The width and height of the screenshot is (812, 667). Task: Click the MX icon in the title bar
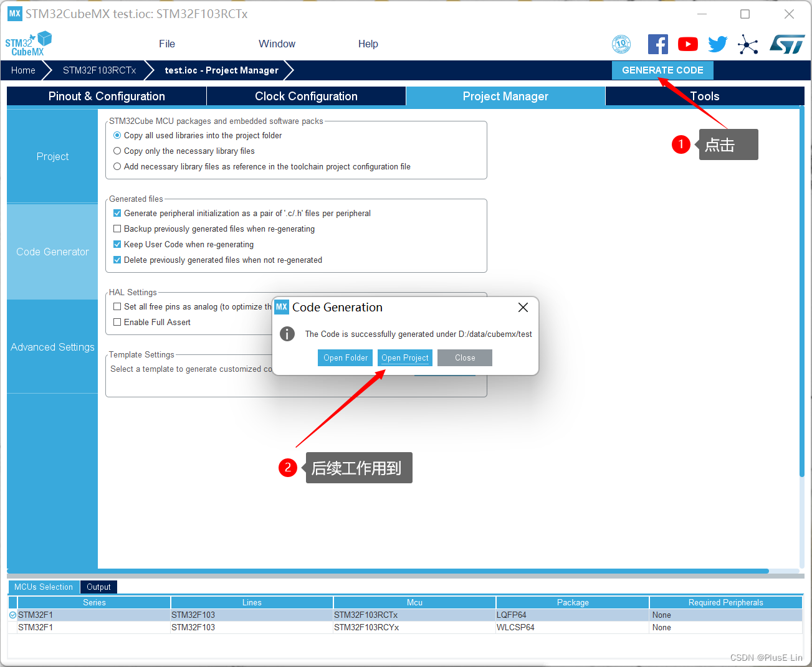[15, 13]
